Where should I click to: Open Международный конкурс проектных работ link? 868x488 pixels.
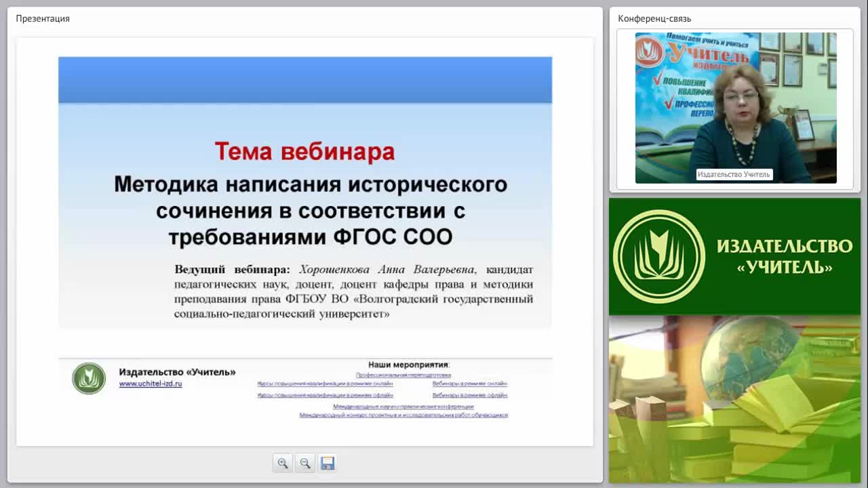click(x=403, y=415)
